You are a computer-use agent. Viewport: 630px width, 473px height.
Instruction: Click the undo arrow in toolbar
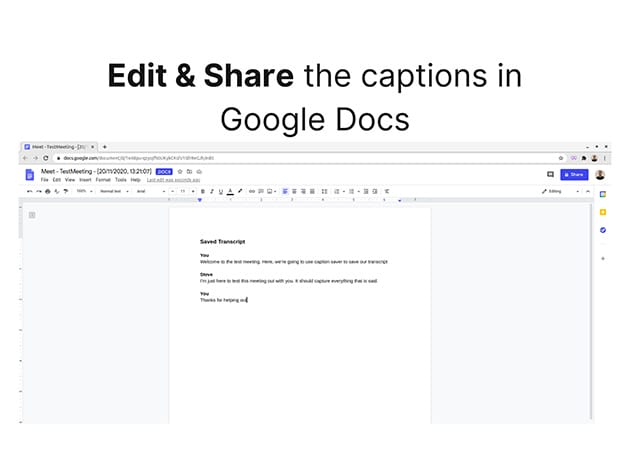30,191
